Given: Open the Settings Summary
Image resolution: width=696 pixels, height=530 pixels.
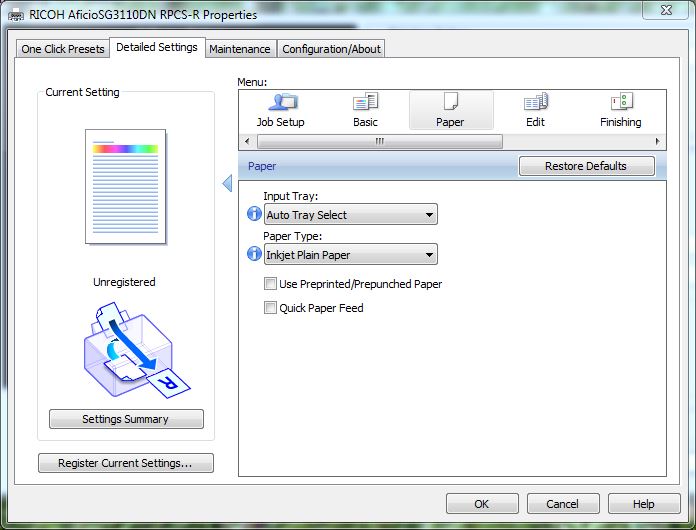Looking at the screenshot, I should (126, 419).
